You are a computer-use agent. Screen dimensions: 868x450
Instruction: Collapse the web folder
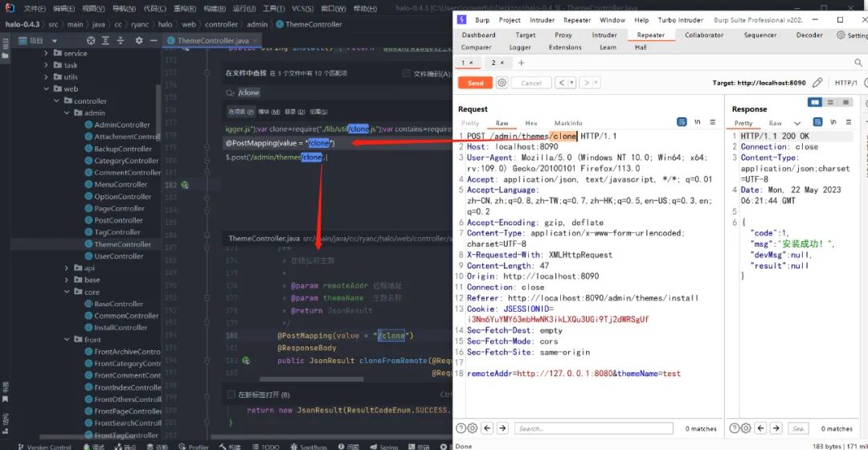(x=46, y=88)
